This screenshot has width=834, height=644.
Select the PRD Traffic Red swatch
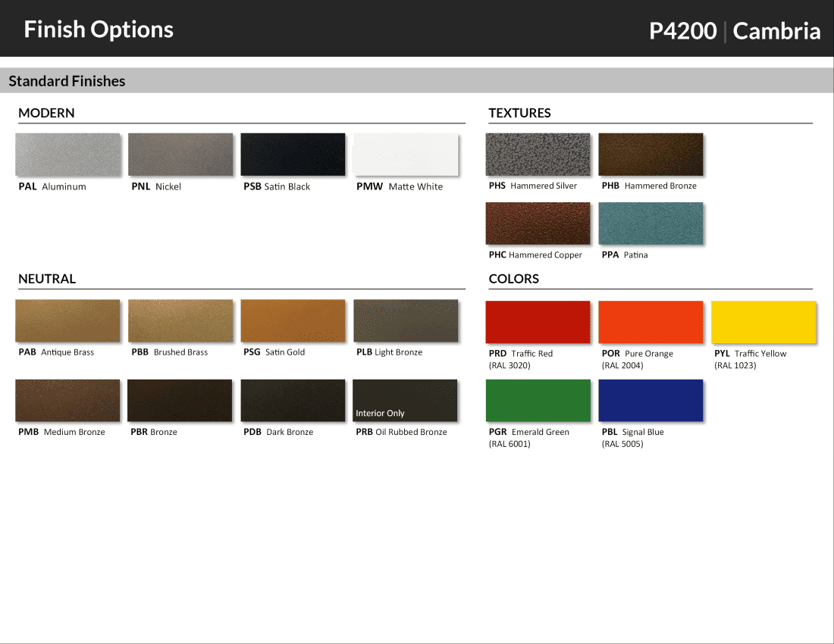[538, 321]
